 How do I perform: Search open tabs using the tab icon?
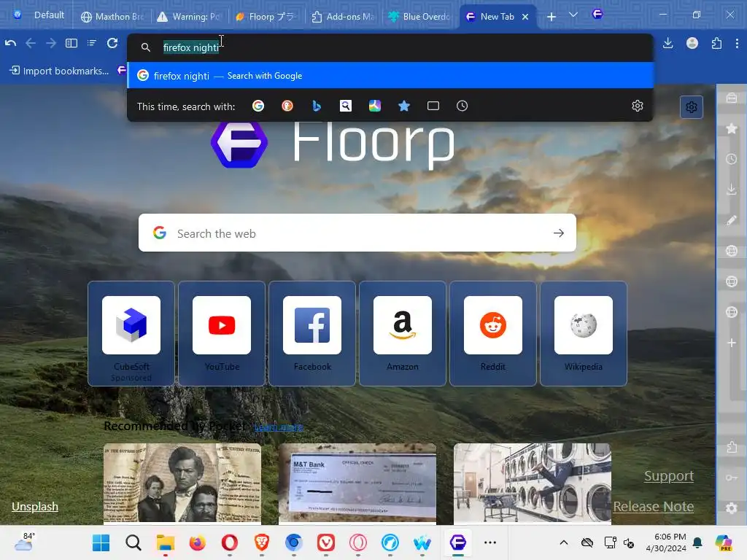coord(433,106)
